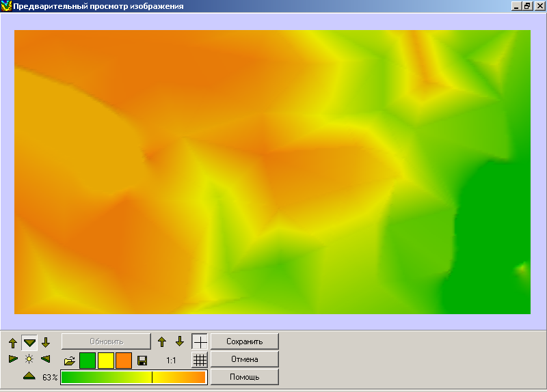This screenshot has height=392, width=547.
Task: Click the disabled Обновить button
Action: 107,341
